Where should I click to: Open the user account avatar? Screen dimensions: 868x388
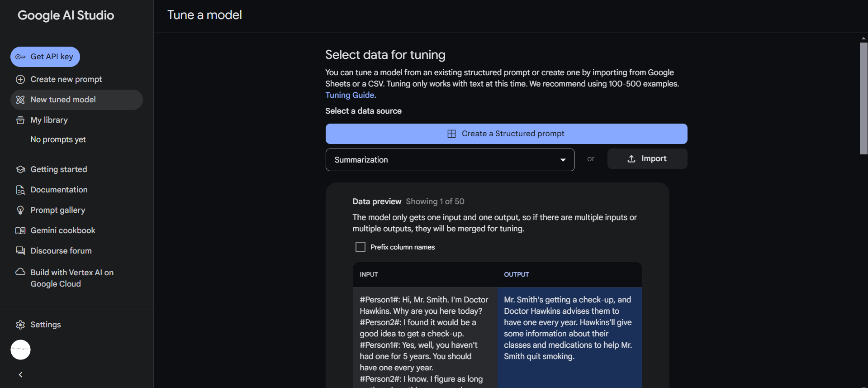tap(20, 350)
